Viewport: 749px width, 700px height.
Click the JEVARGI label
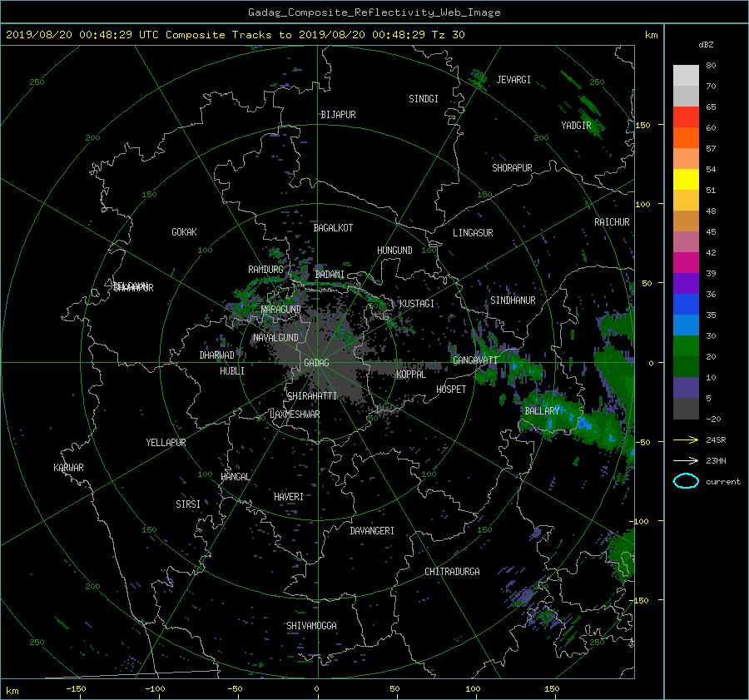point(513,80)
